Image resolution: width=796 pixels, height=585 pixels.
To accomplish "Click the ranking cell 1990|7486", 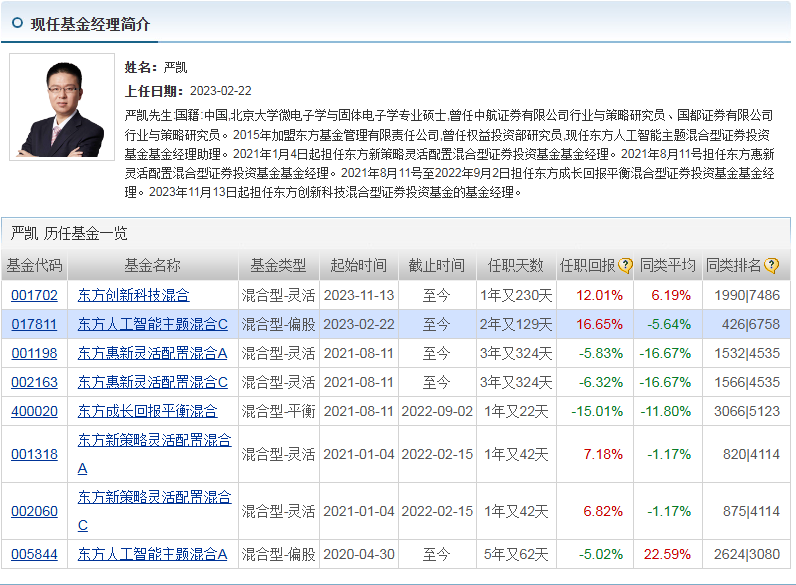I will tap(747, 295).
